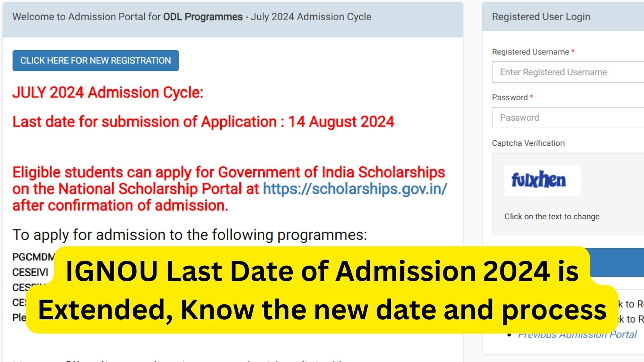Click the yellow banner line 'IGNOU Last Date of Admission'
The width and height of the screenshot is (644, 362).
point(322,271)
